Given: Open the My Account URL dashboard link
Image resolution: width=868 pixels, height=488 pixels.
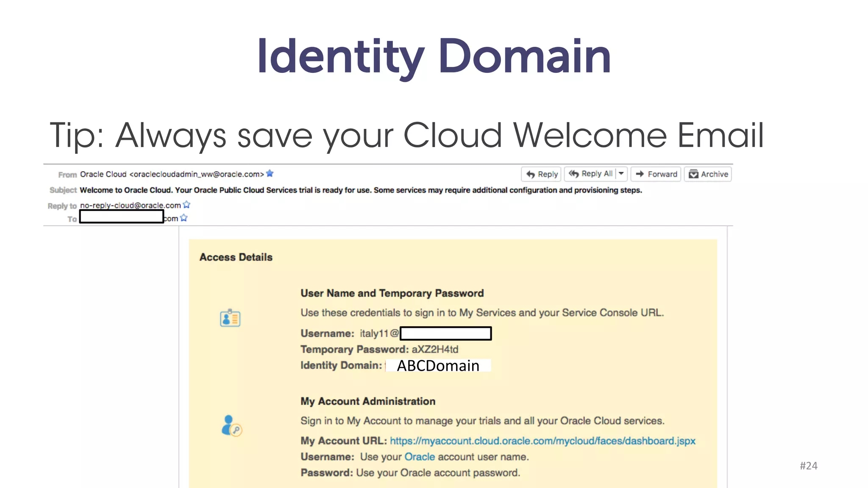Looking at the screenshot, I should (542, 441).
